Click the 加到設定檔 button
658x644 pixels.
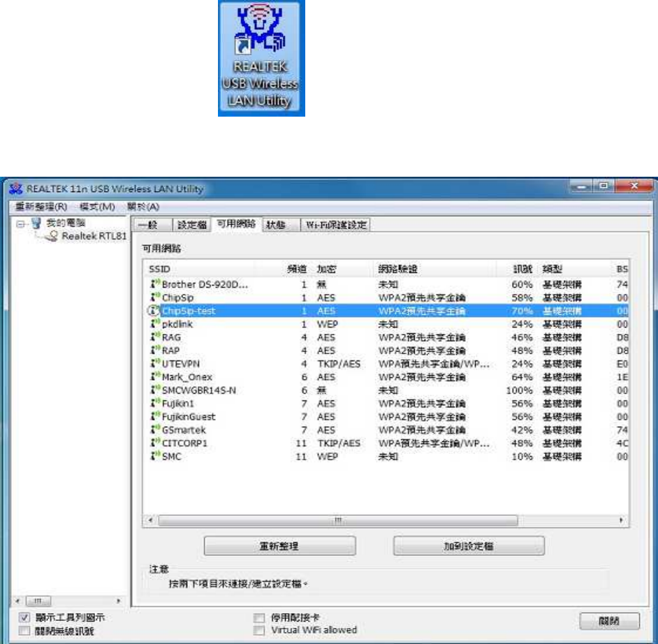tap(469, 546)
